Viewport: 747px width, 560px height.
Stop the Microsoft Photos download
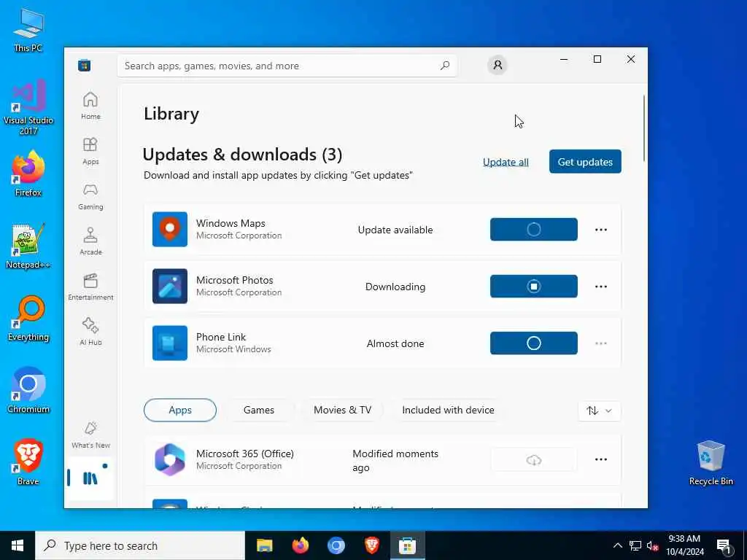[533, 286]
